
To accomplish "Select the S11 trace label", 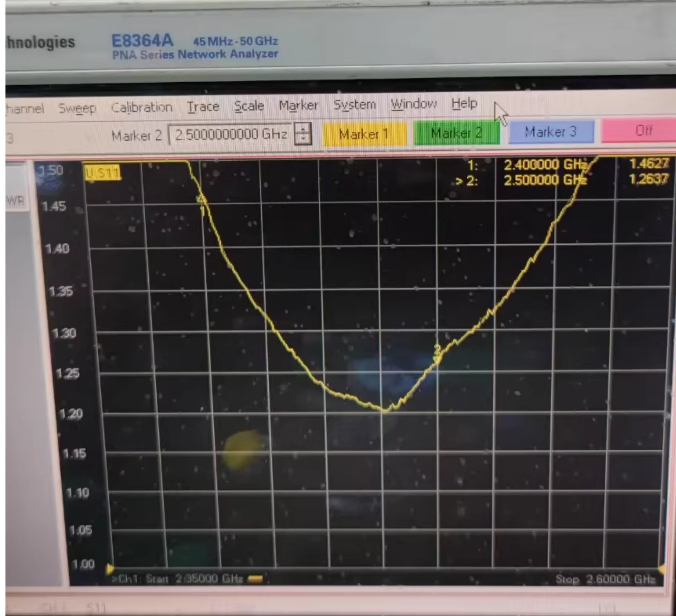I will 102,173.
